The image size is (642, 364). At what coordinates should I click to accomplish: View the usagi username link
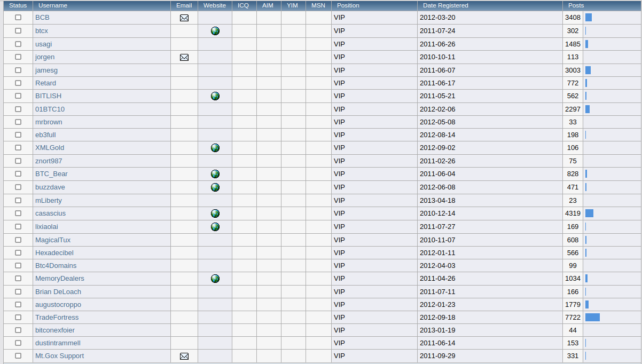44,44
